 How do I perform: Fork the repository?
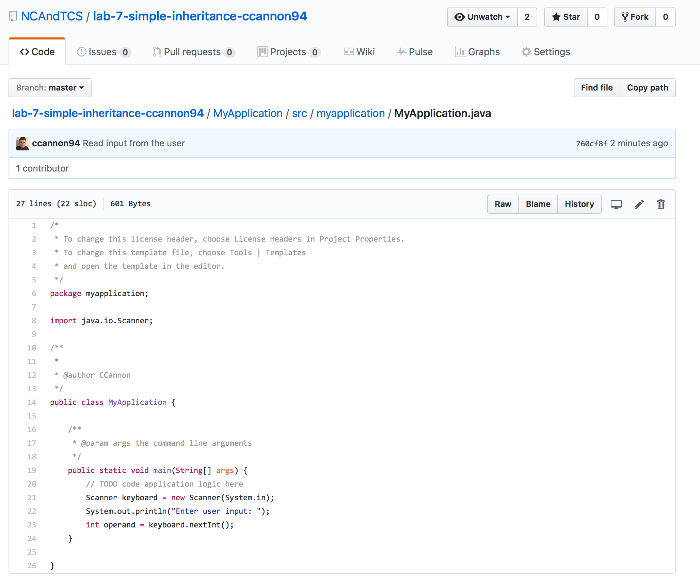point(635,17)
